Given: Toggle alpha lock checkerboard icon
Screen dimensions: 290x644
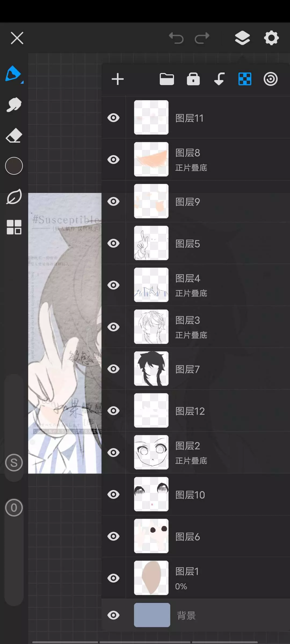Looking at the screenshot, I should (x=245, y=79).
